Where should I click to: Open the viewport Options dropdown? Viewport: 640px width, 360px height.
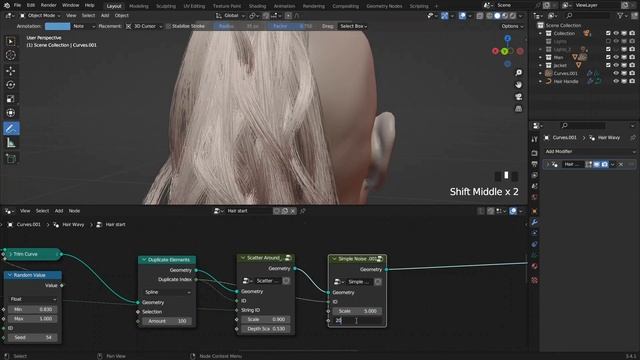512,26
